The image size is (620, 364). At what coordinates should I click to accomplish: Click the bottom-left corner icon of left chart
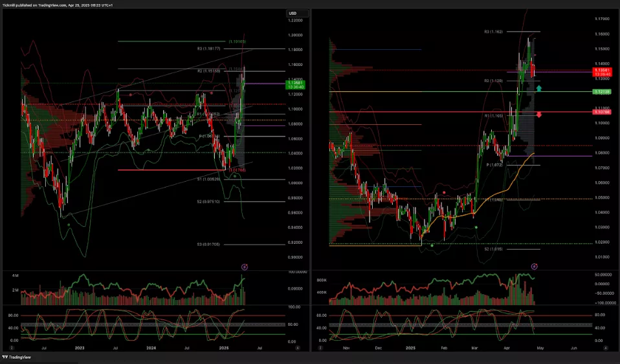[11, 348]
